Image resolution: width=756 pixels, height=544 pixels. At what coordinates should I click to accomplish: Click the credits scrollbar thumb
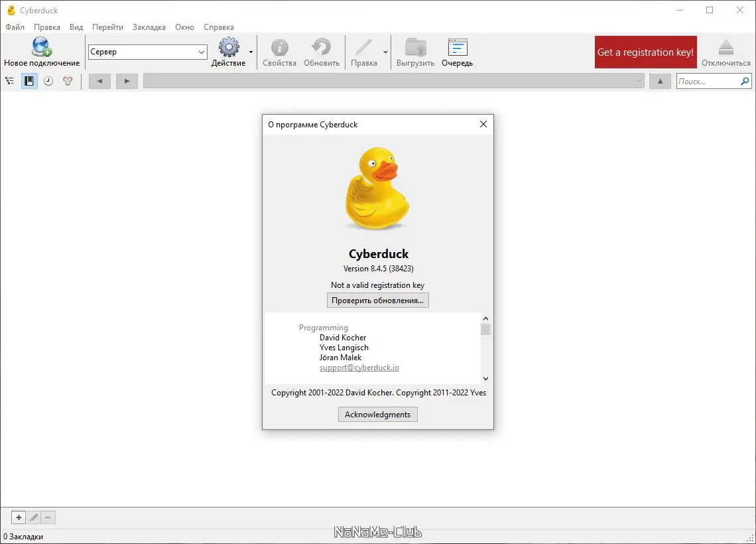pyautogui.click(x=485, y=330)
